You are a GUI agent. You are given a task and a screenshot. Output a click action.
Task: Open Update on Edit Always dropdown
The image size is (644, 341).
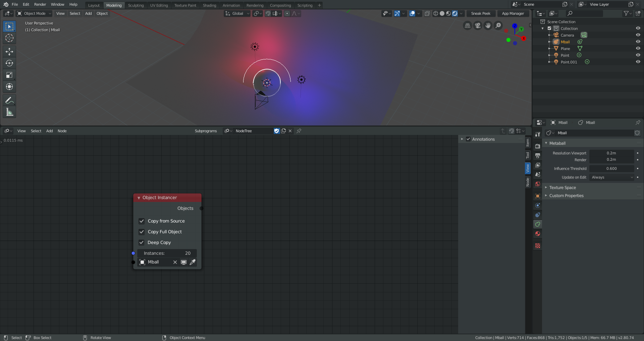[x=612, y=177]
